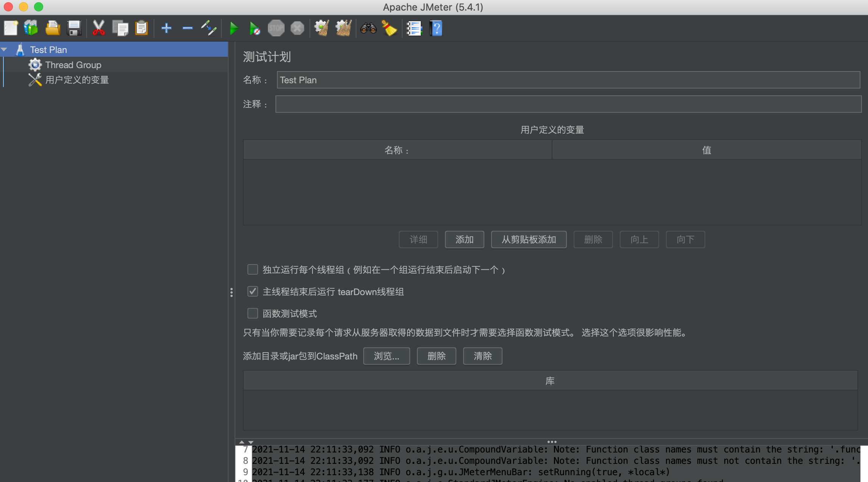Click the Toggle enable/disable icon
This screenshot has height=482, width=868.
[208, 28]
